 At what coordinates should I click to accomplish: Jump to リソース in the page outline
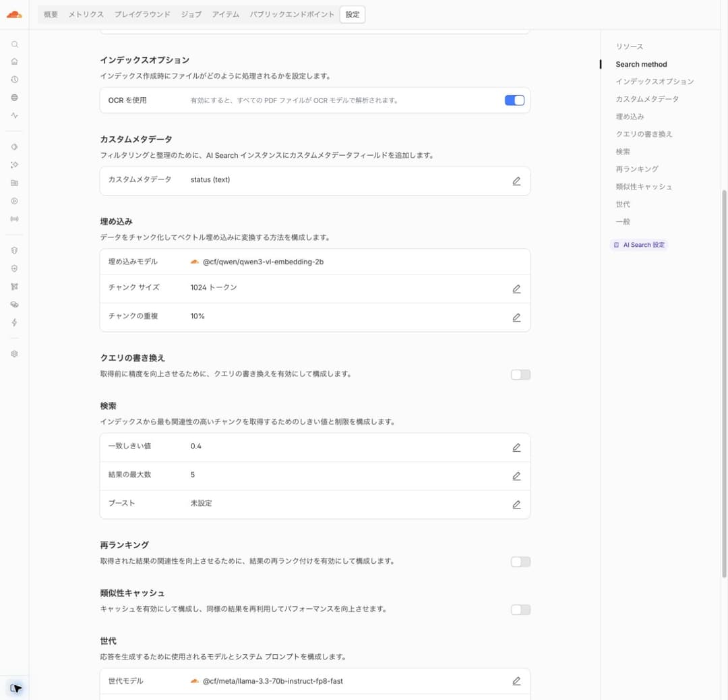629,47
